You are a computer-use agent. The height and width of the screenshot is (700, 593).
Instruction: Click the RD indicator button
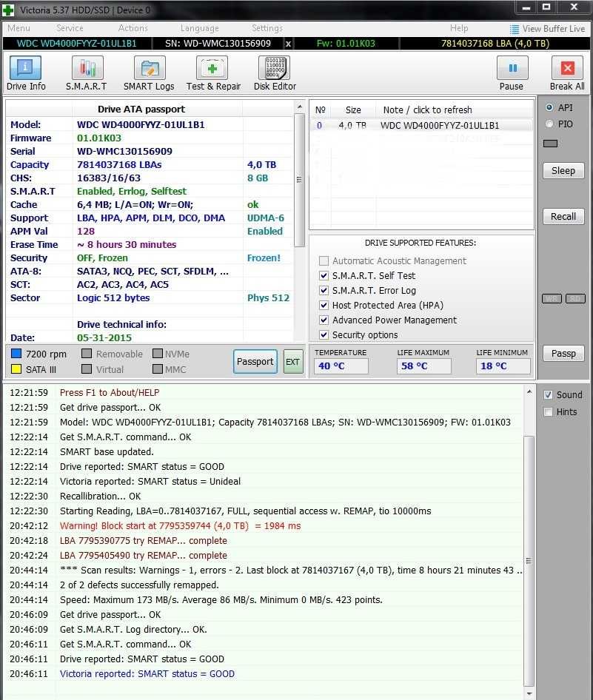pos(575,299)
